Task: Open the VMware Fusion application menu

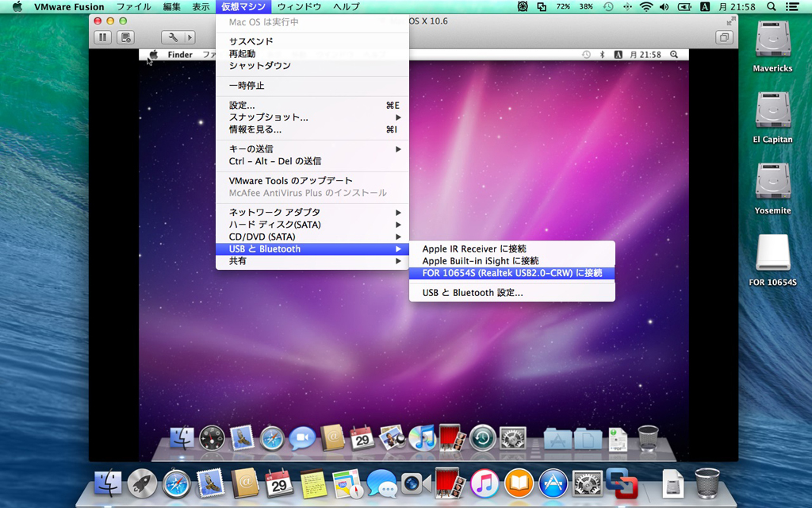Action: 70,6
